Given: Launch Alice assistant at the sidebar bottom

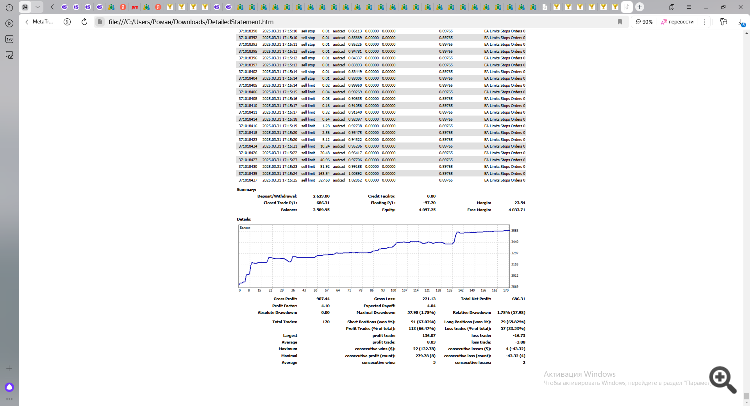Looking at the screenshot, I should (x=9, y=387).
